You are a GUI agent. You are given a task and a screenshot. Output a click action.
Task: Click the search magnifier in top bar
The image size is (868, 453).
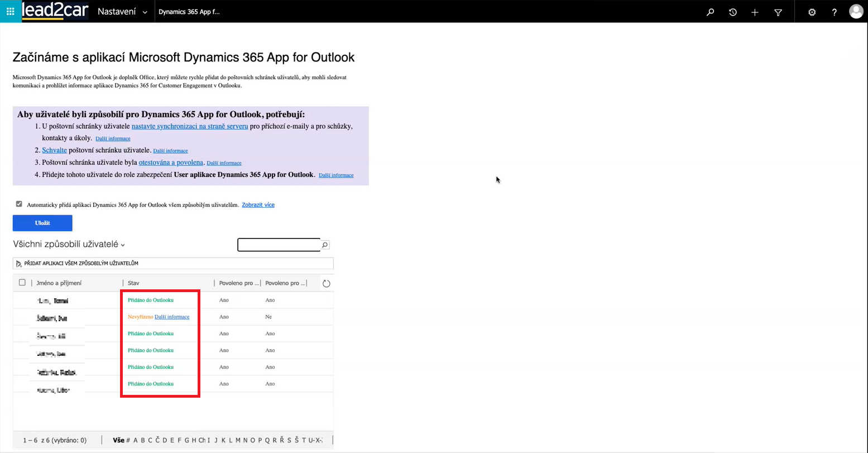click(710, 12)
